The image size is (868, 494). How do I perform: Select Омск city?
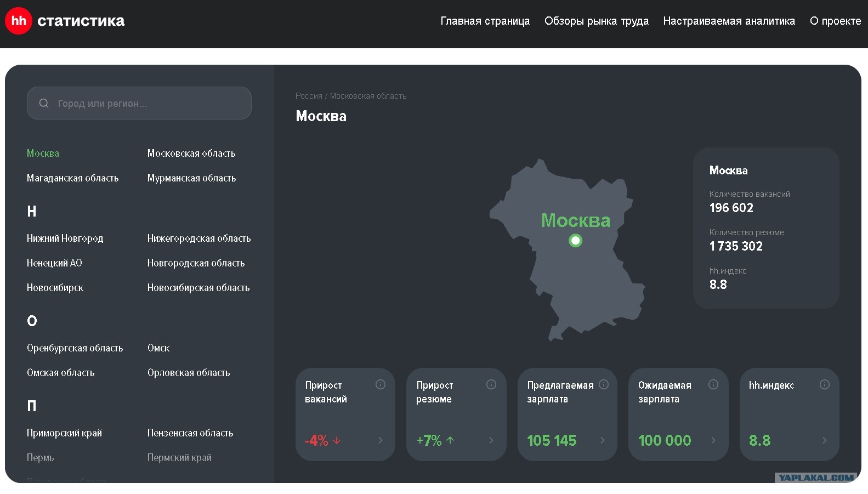[x=158, y=348]
